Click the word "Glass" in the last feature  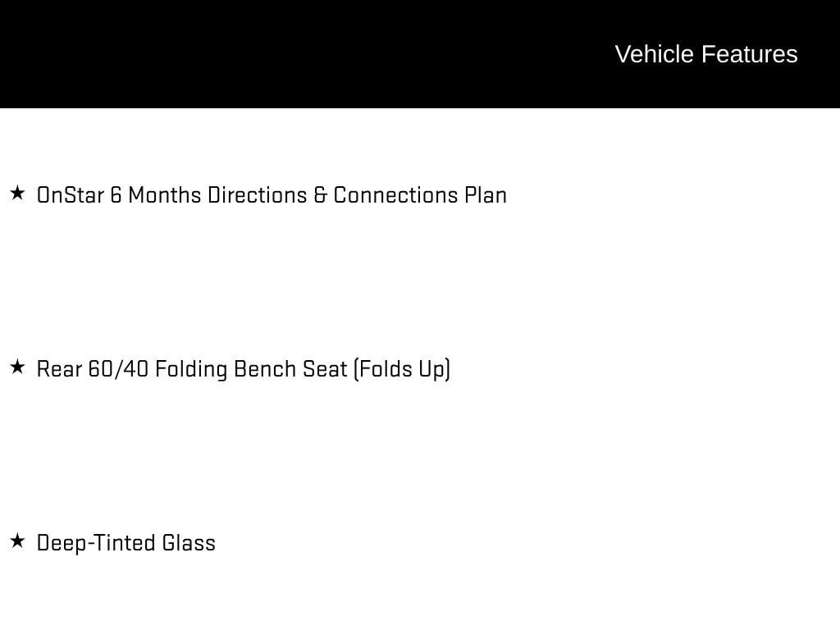189,543
